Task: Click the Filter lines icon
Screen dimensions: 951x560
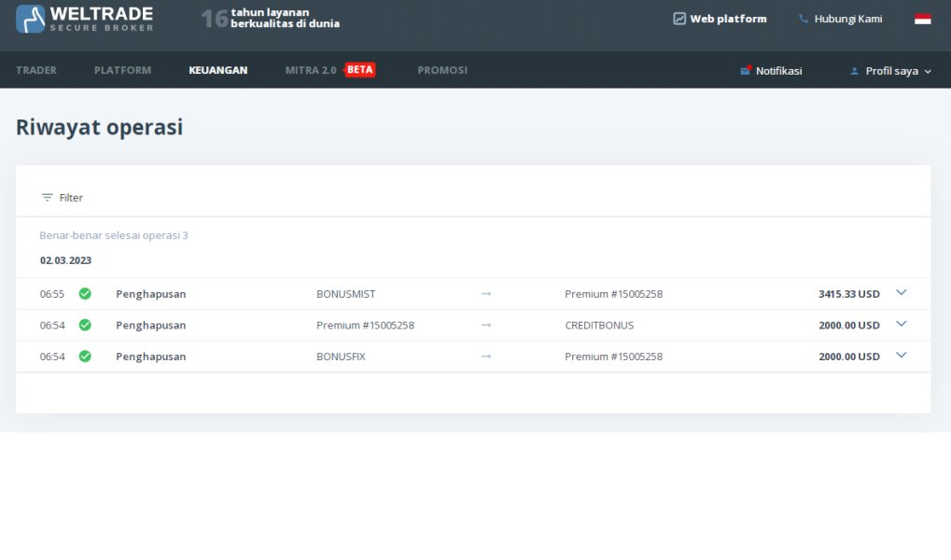Action: click(x=47, y=197)
